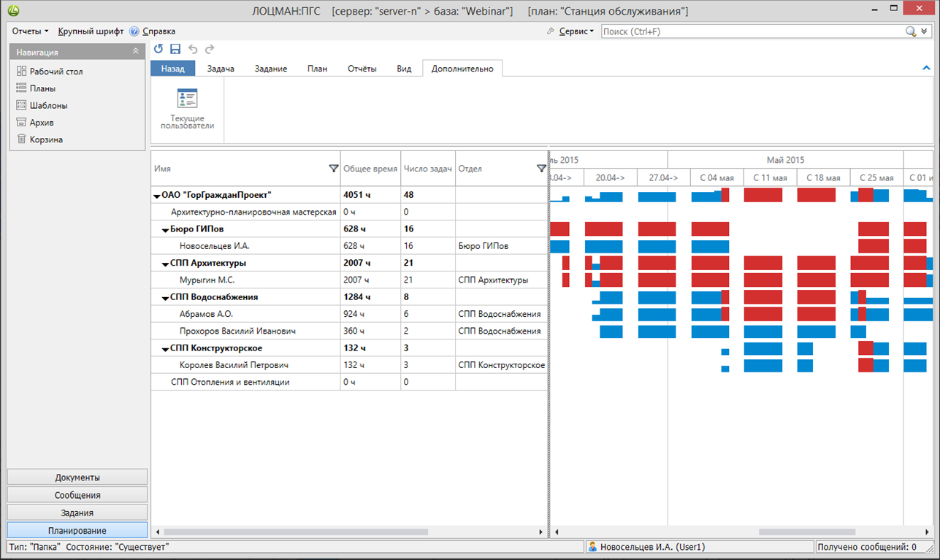Click the Сервис wrench icon
Screen dimensions: 940x560
pyautogui.click(x=551, y=31)
